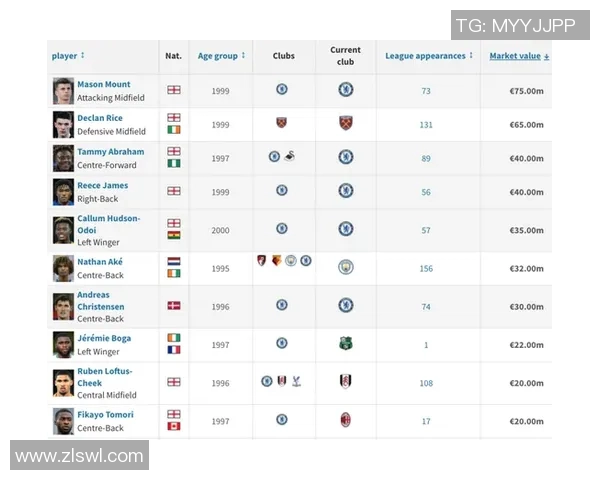This screenshot has height=480, width=600.
Task: Open Declan Rice player profile link
Action: point(100,118)
